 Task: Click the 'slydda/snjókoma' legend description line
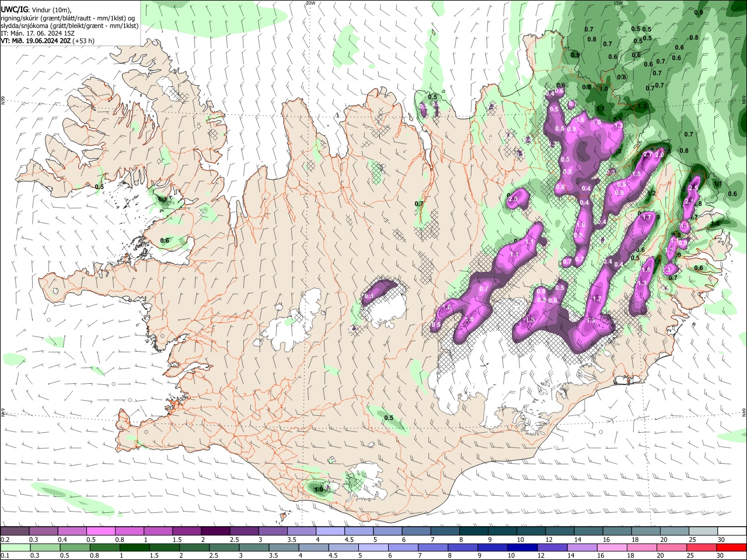tap(69, 25)
